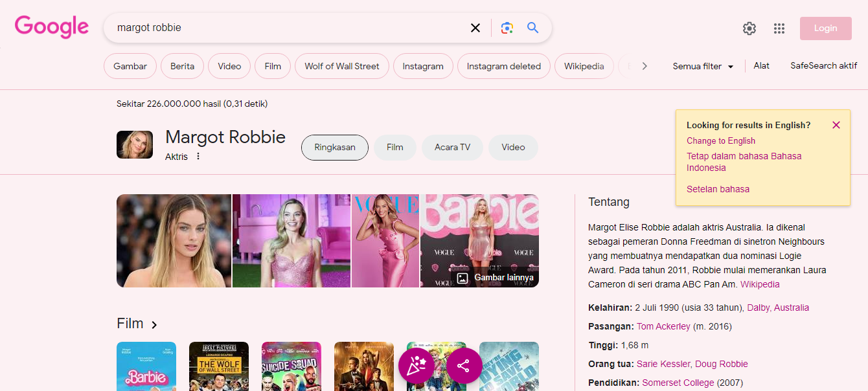This screenshot has height=391, width=868.
Task: Click Doug Robbie parent link
Action: 721,364
